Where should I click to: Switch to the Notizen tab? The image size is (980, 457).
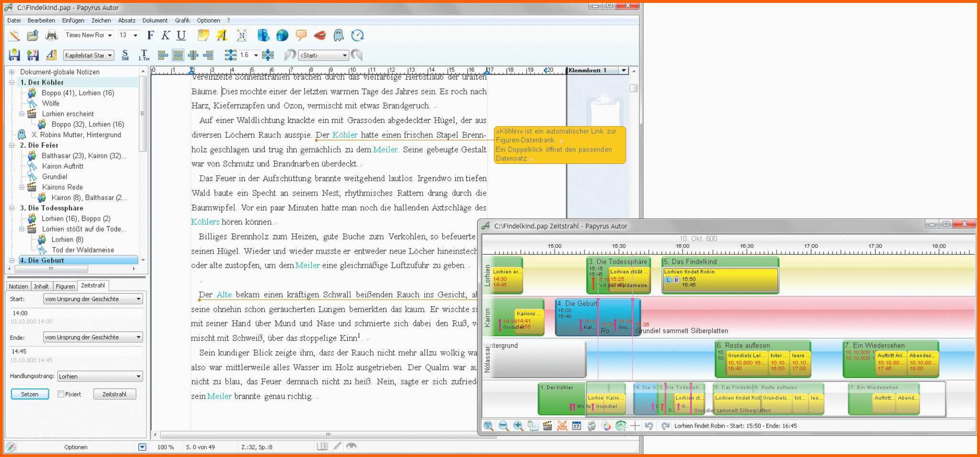click(x=18, y=286)
